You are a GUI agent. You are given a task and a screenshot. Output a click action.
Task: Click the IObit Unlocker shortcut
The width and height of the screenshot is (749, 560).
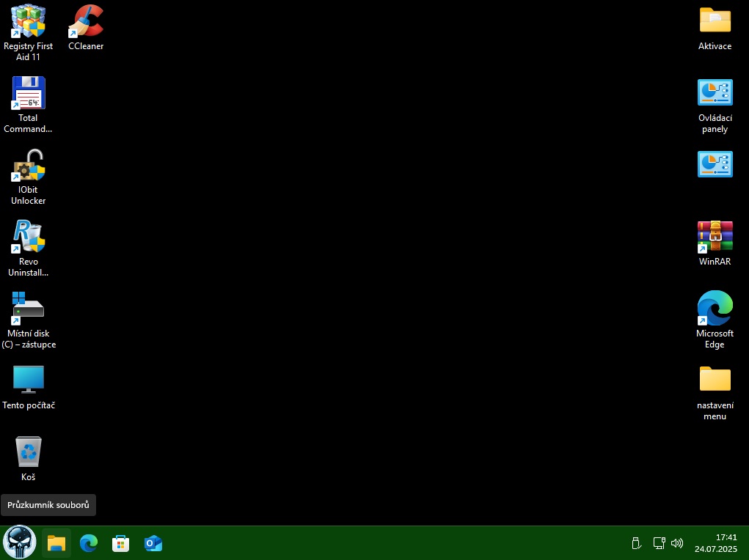pos(29,166)
